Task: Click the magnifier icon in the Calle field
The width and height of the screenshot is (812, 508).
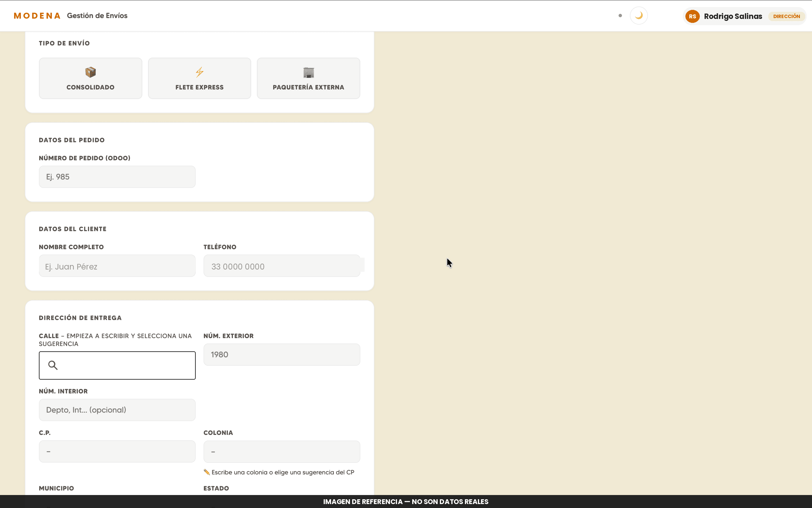Action: (x=53, y=365)
